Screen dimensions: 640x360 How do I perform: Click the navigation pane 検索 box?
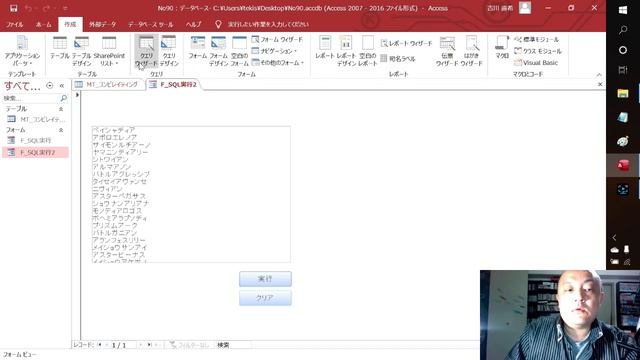pos(31,98)
